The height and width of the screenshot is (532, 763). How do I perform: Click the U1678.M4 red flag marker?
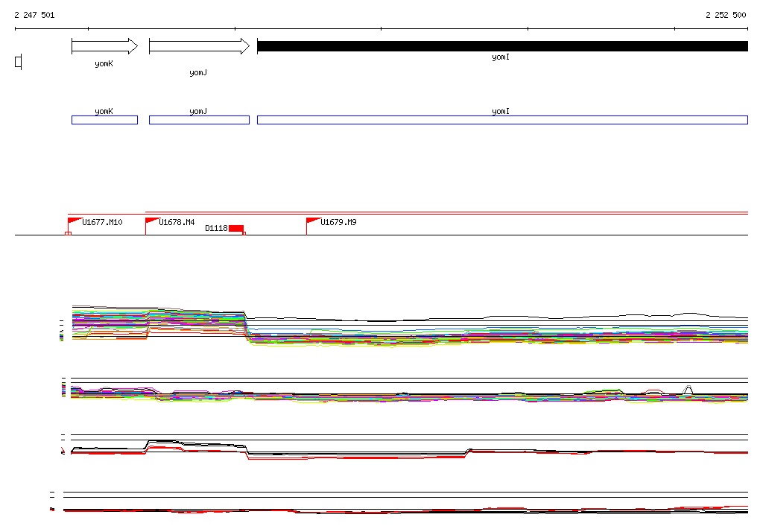coord(152,221)
